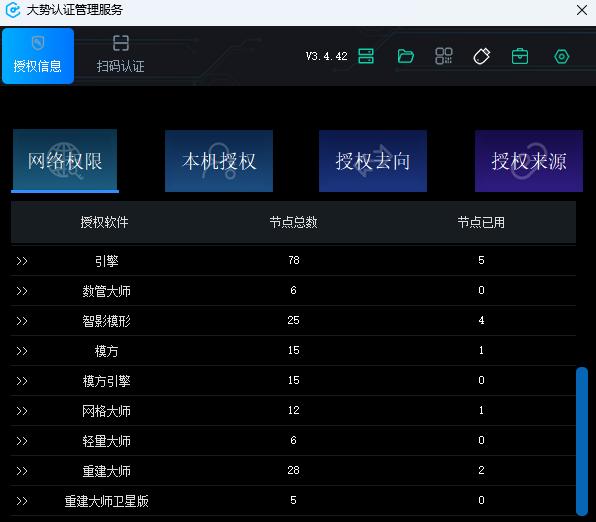The height and width of the screenshot is (522, 596).
Task: Open the 本机授权 card
Action: (219, 161)
